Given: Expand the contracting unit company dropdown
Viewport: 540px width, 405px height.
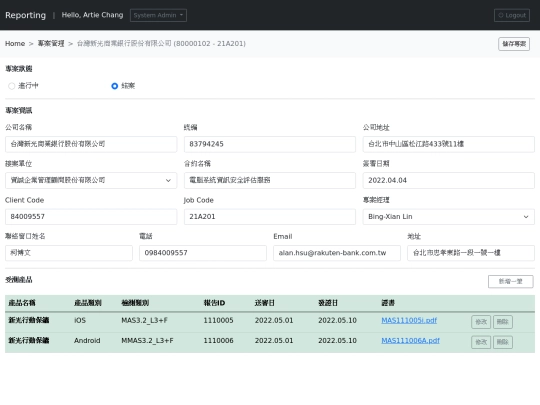Looking at the screenshot, I should [x=91, y=180].
